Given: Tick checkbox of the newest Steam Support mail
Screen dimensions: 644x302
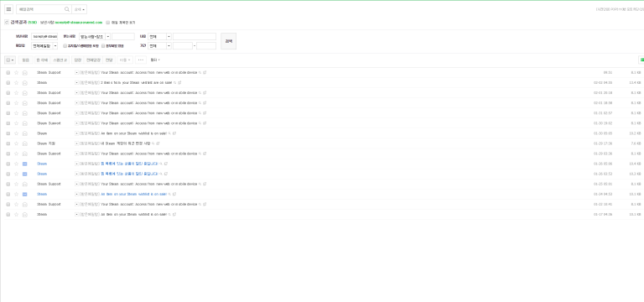Looking at the screenshot, I should coord(8,72).
